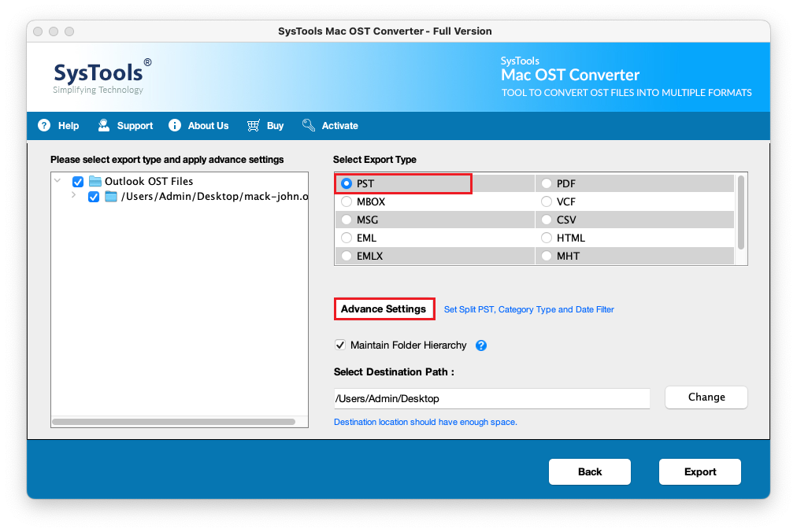Viewport: 797px width, 532px height.
Task: Click the Change destination button
Action: pos(706,397)
